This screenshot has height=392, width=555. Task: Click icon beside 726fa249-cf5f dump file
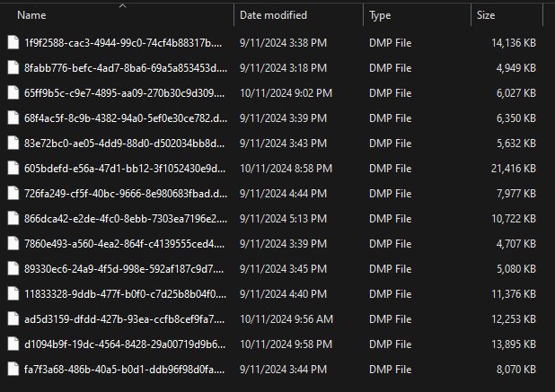(13, 193)
